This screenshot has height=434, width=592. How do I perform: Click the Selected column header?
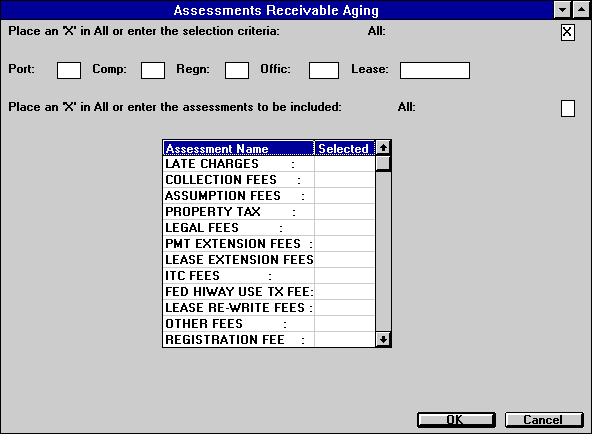tap(345, 148)
